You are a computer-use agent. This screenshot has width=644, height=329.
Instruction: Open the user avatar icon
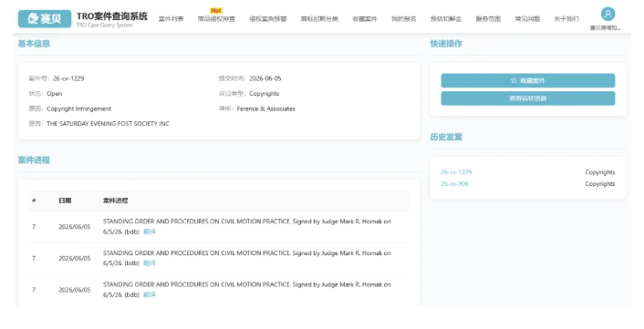pyautogui.click(x=608, y=14)
